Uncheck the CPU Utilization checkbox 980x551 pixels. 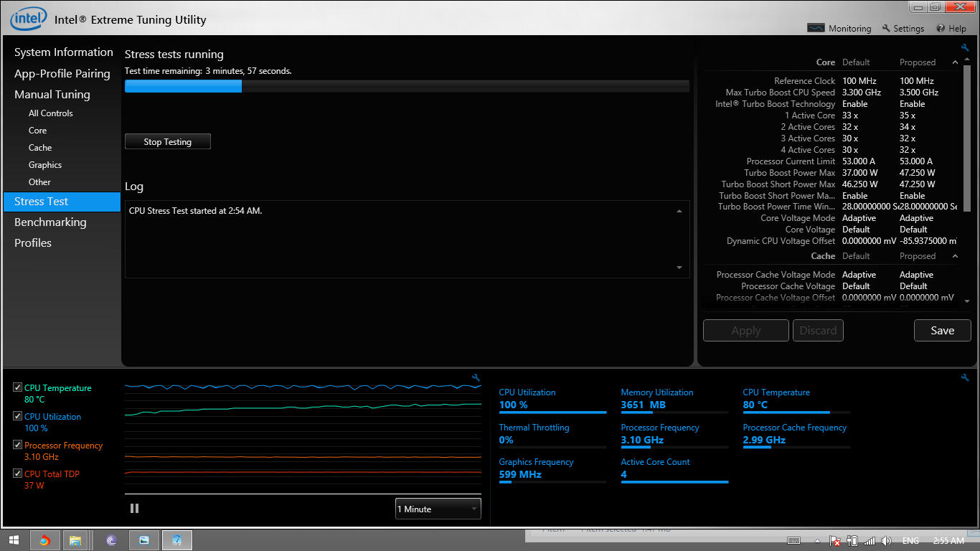(x=17, y=416)
